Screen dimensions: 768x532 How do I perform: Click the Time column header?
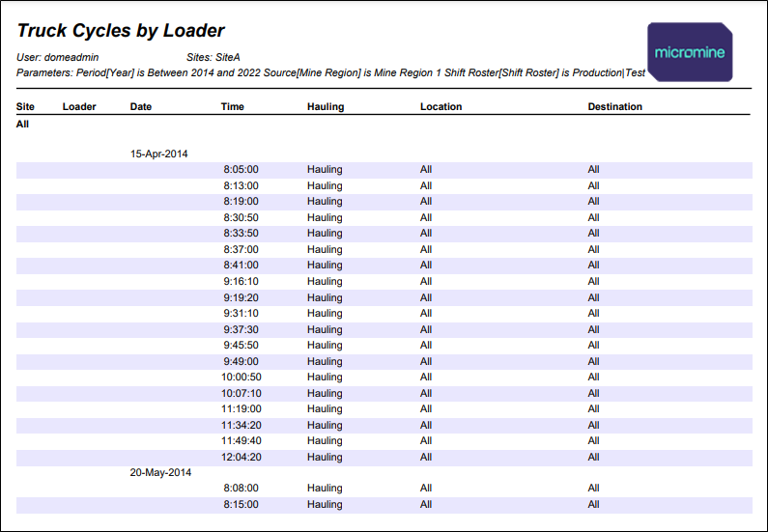(232, 107)
